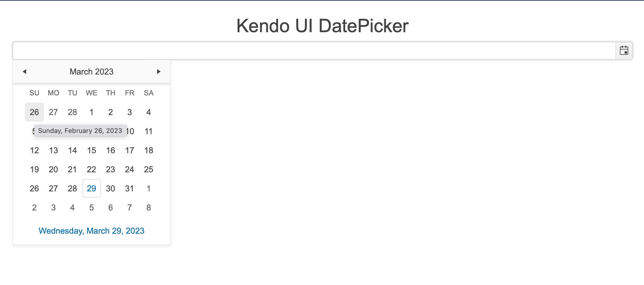Viewport: 644px width, 285px height.
Task: Pick March 17 under the FR column
Action: pyautogui.click(x=130, y=150)
